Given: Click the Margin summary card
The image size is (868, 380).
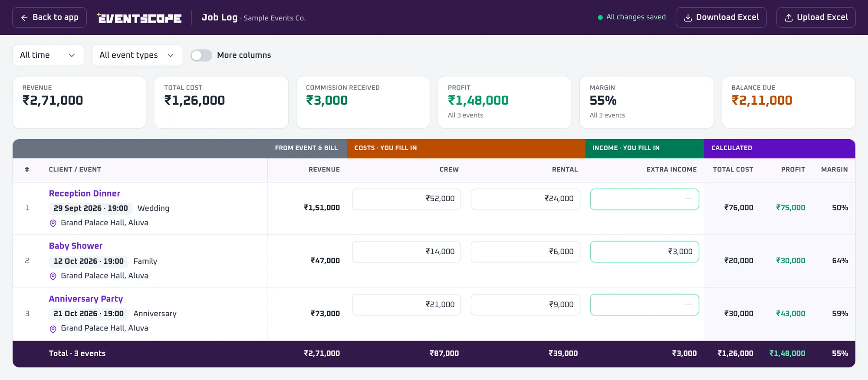Looking at the screenshot, I should coord(647,102).
